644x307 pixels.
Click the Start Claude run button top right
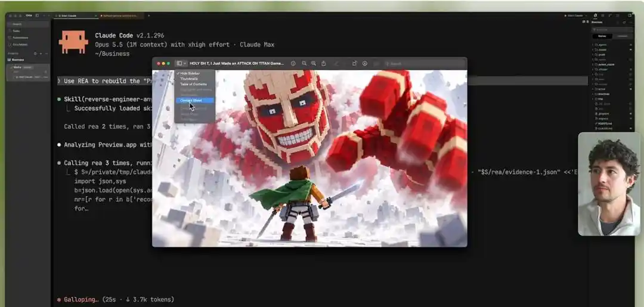coord(574,15)
